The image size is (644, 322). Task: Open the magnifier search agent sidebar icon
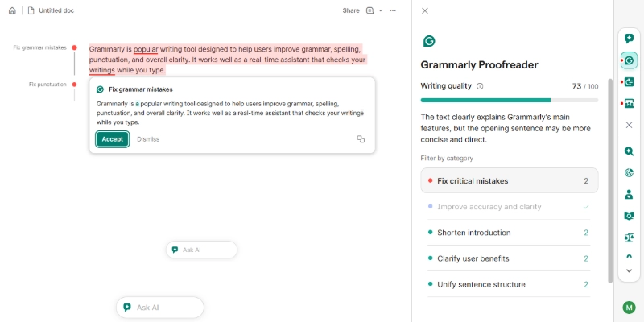click(629, 151)
